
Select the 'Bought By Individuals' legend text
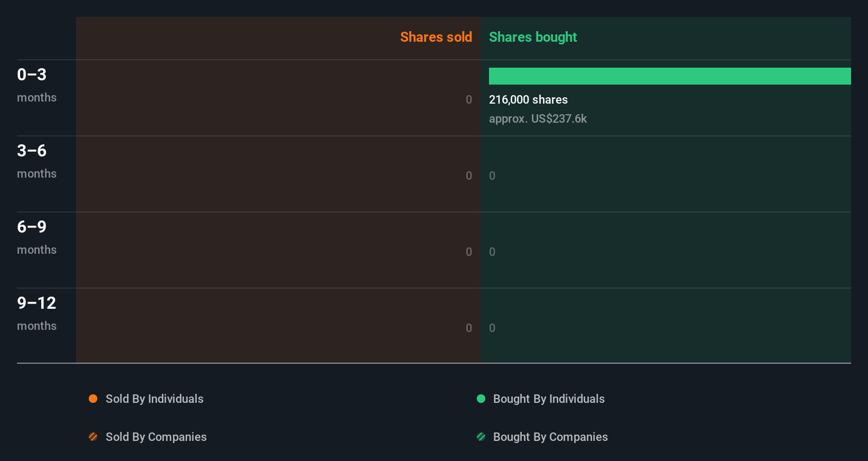549,399
